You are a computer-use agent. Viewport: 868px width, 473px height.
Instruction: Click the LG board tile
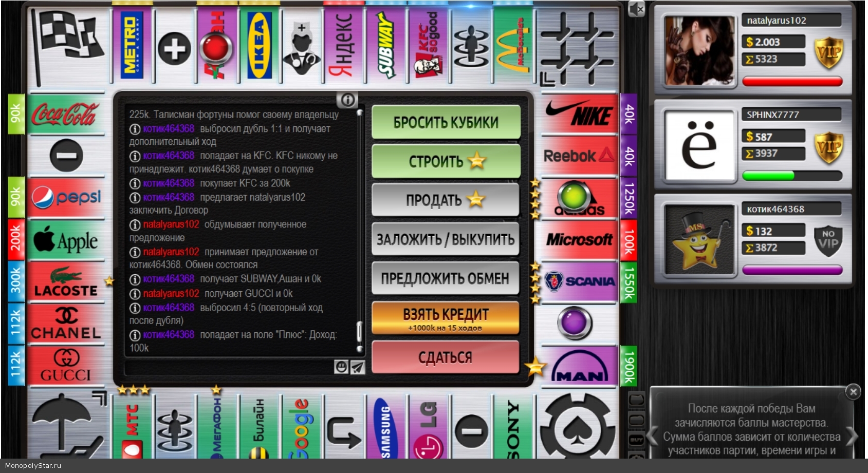(x=428, y=426)
